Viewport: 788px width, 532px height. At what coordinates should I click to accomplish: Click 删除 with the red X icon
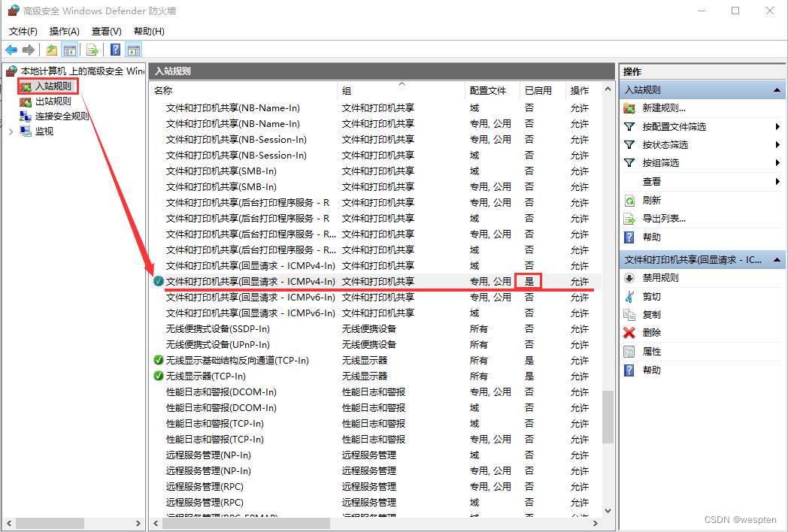(x=651, y=332)
